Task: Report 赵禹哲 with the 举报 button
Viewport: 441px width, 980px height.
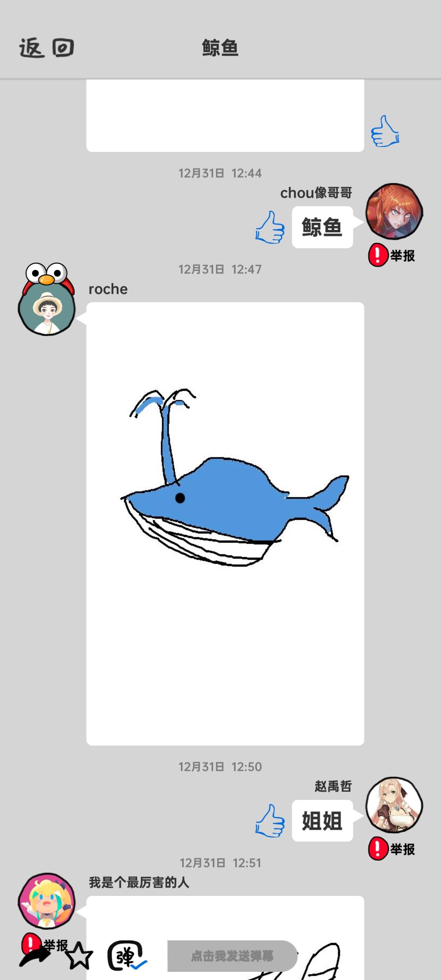Action: click(x=392, y=849)
